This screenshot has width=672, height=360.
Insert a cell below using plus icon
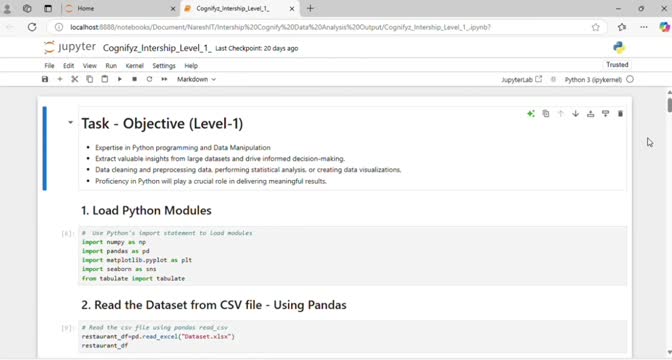point(60,79)
